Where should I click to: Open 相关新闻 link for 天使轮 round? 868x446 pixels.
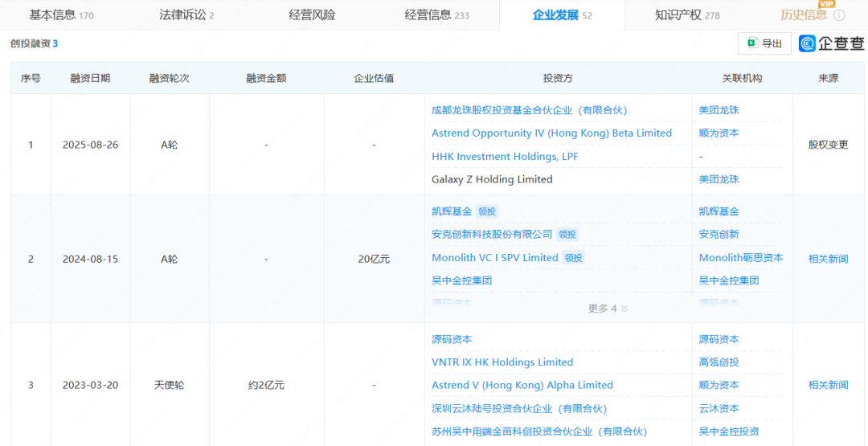click(x=828, y=385)
